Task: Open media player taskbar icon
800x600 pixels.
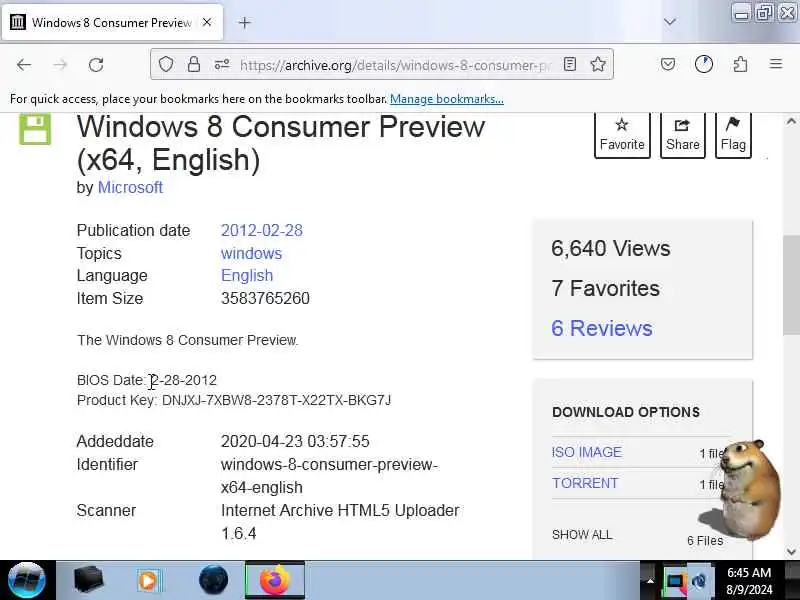Action: 148,581
